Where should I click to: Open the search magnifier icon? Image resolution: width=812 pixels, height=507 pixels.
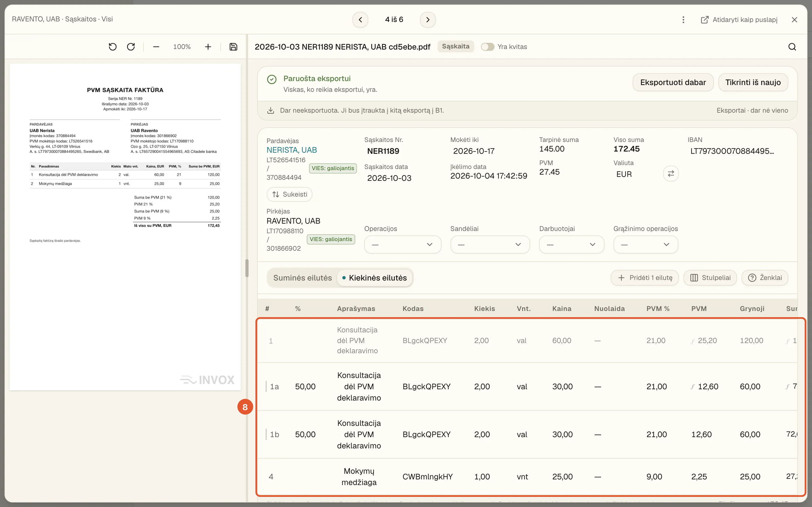point(792,46)
